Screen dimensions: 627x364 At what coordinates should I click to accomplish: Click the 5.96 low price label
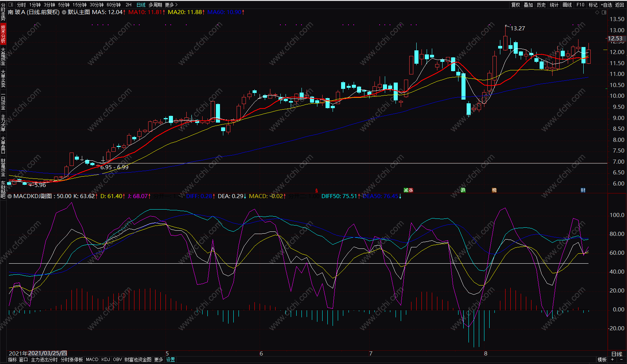[x=40, y=185]
